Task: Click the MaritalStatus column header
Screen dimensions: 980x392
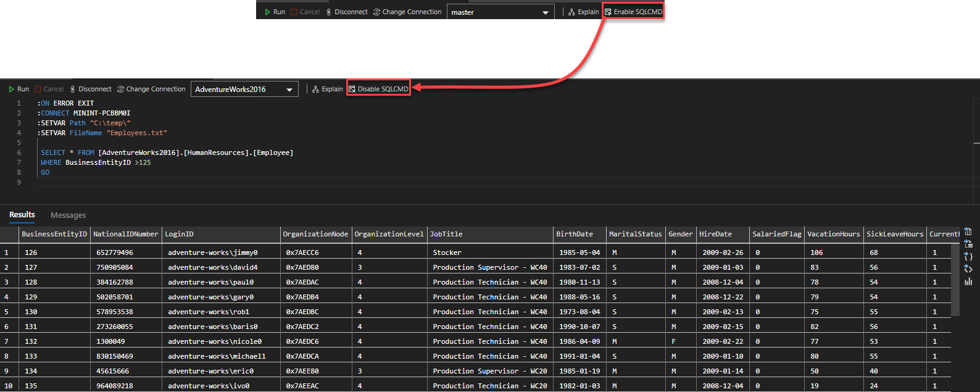Action: pyautogui.click(x=636, y=234)
